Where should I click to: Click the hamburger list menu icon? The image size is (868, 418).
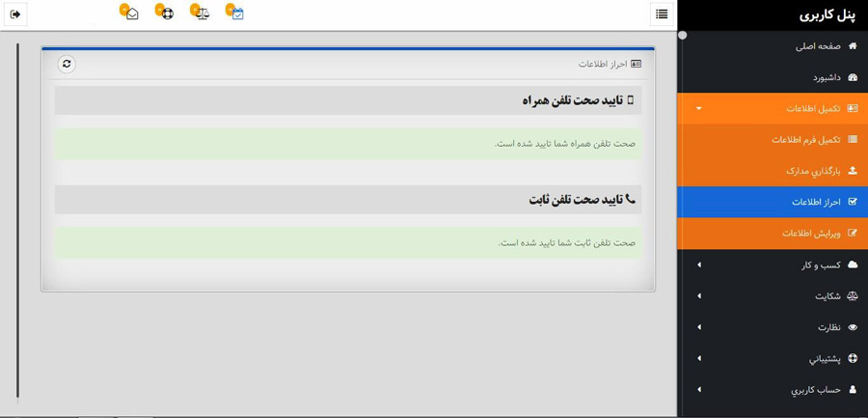[662, 14]
